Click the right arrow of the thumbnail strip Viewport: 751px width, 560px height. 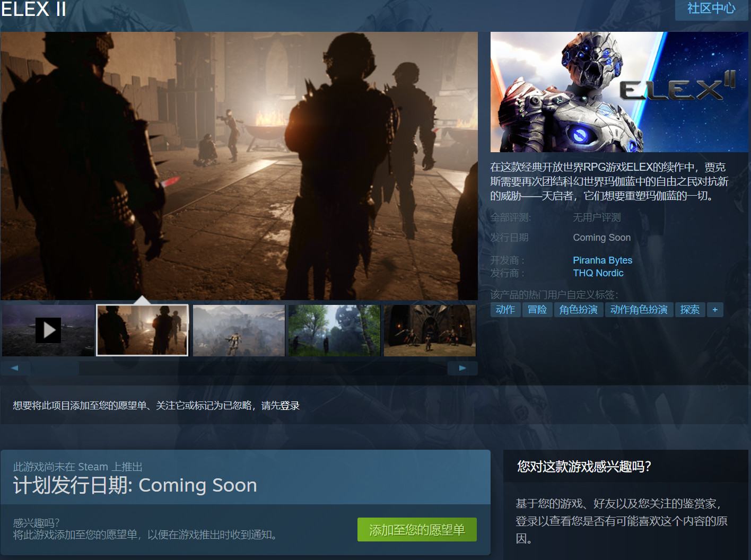coord(462,368)
